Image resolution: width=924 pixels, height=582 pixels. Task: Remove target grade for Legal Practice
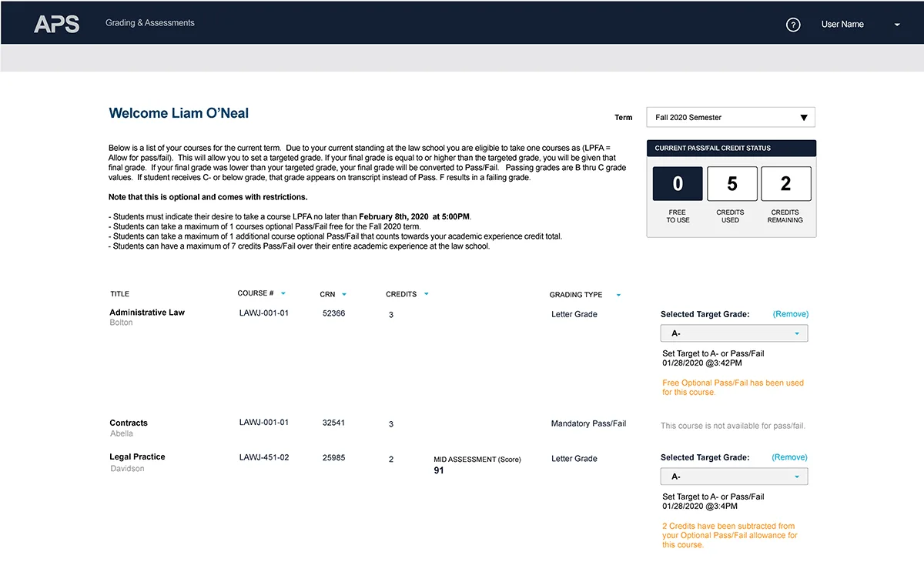[791, 457]
